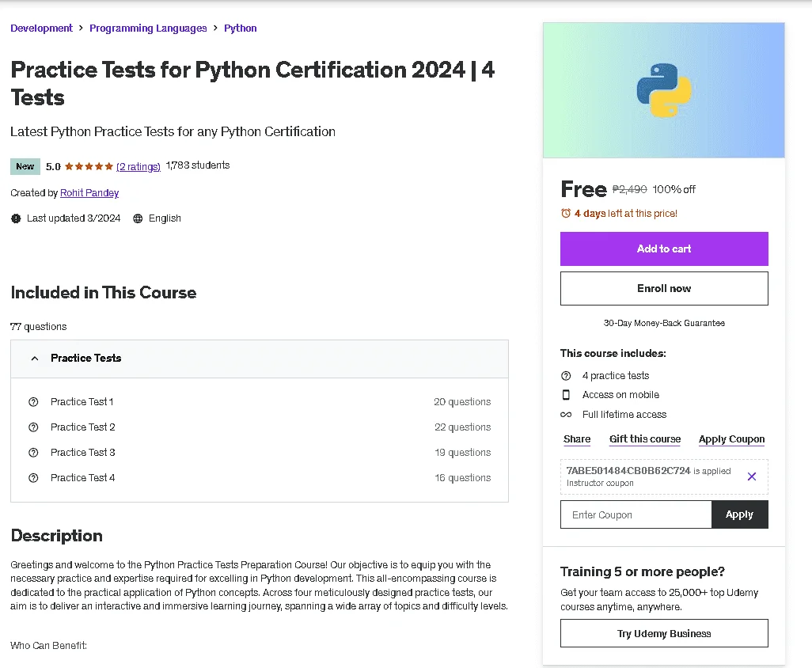Click the coupon code 7ABE501484CB0B62C724
This screenshot has width=812, height=668.
point(628,471)
